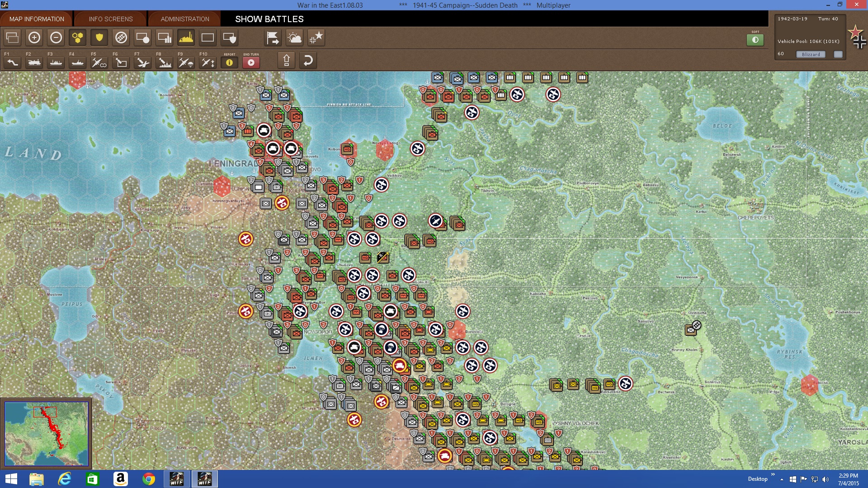Click the flag with arrow icon
Screen dimensions: 868x488
click(x=273, y=38)
